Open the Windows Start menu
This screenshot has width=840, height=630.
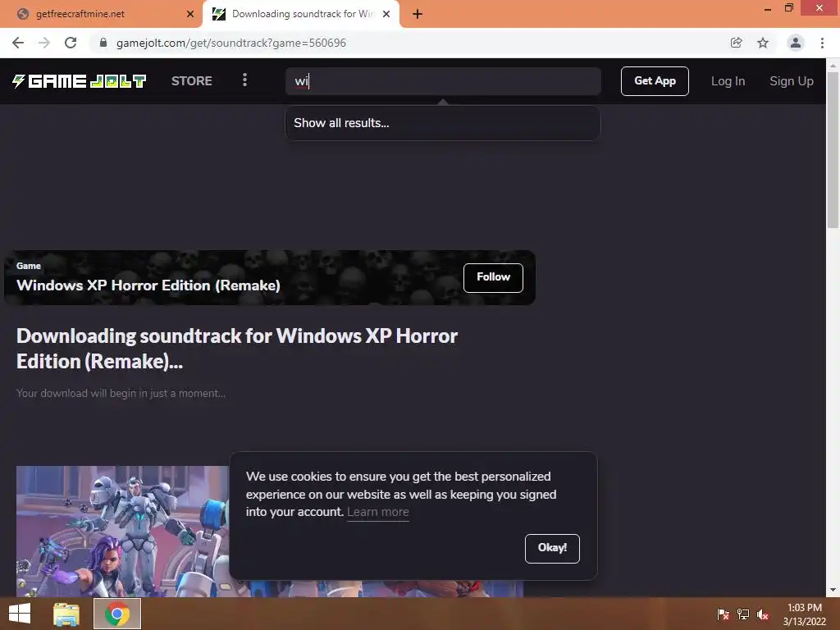[x=20, y=614]
